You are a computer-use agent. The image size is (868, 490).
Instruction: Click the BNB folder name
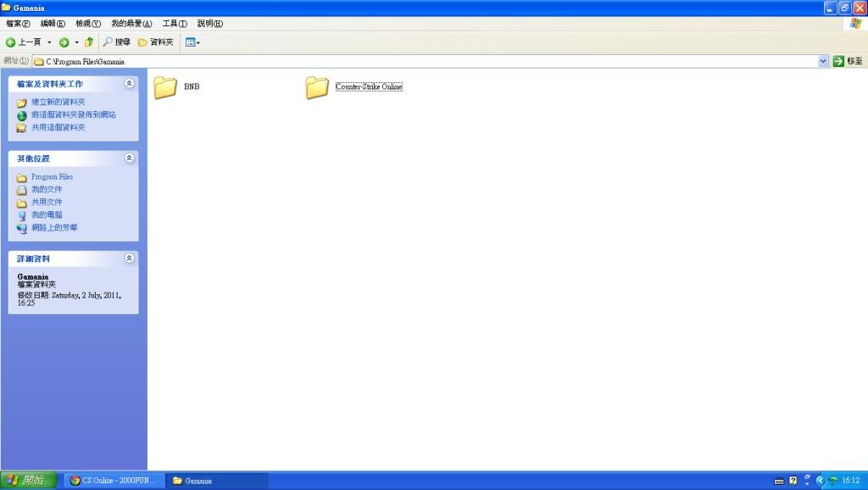[x=192, y=86]
